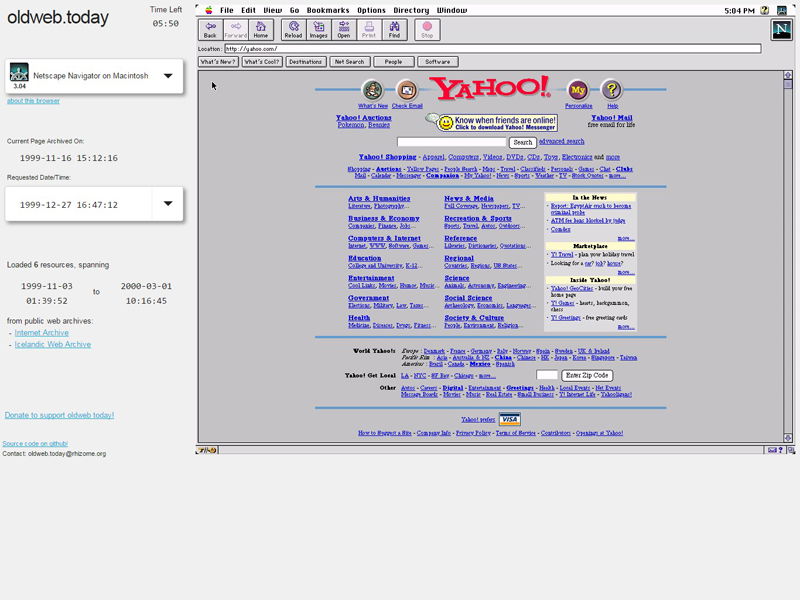Viewport: 800px width, 600px height.
Task: Open the Apple menu icon
Action: 209,10
